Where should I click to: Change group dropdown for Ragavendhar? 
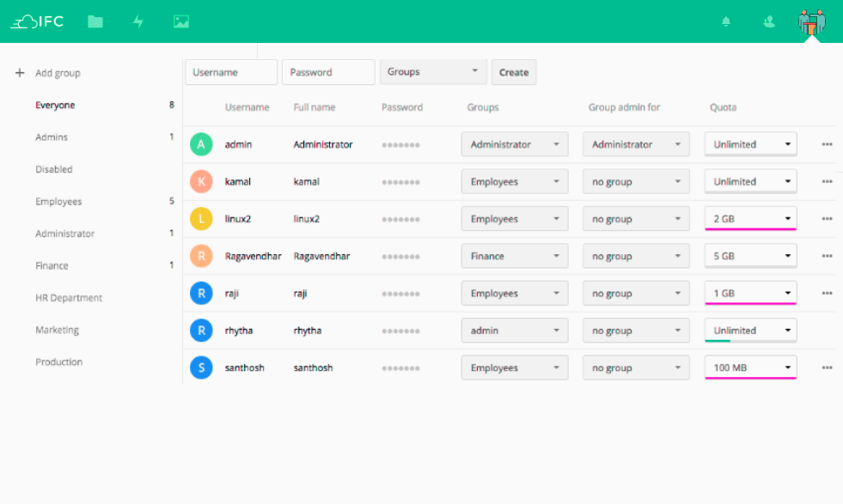coord(515,256)
